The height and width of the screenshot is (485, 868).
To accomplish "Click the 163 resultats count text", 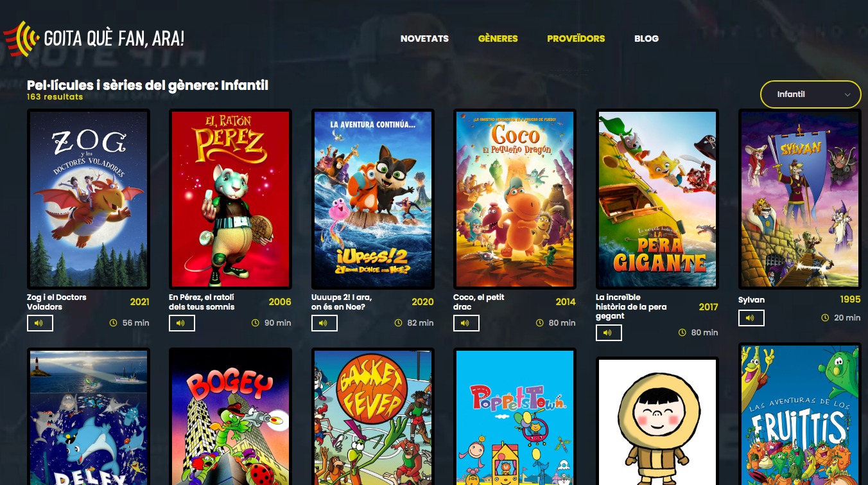I will [55, 97].
